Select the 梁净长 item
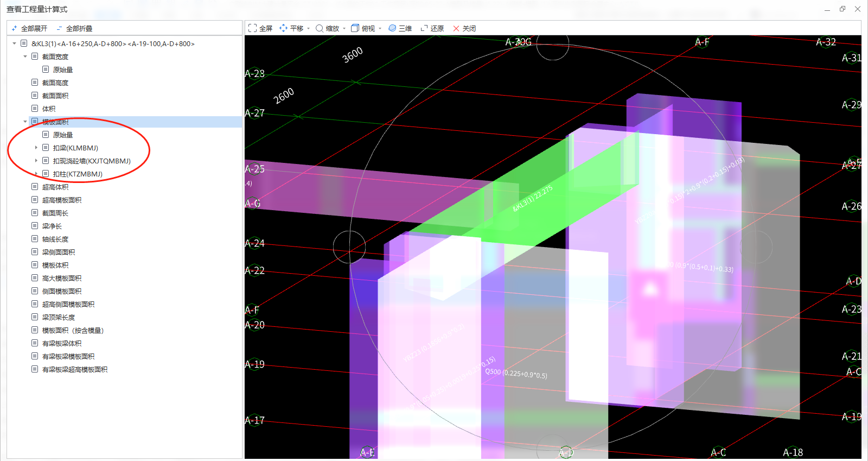 pos(52,226)
